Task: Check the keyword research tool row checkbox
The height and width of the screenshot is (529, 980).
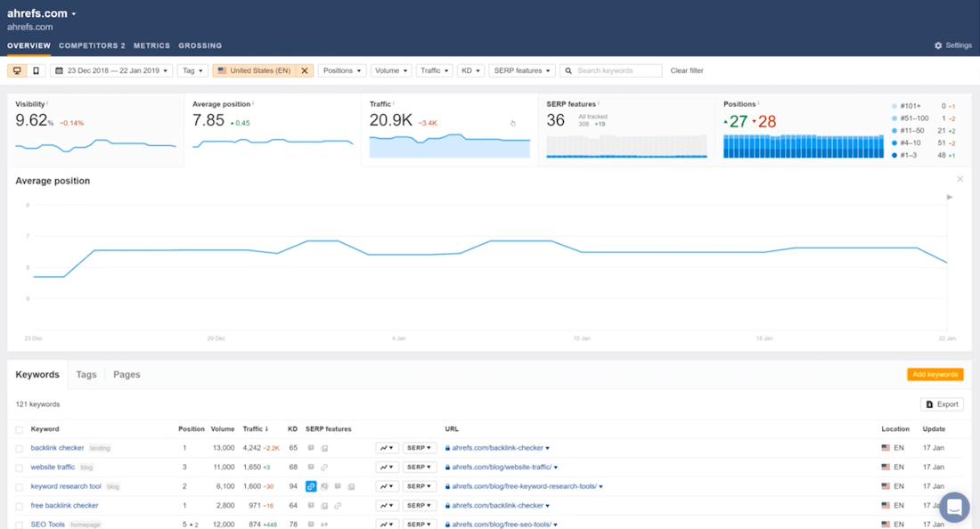Action: pyautogui.click(x=20, y=487)
